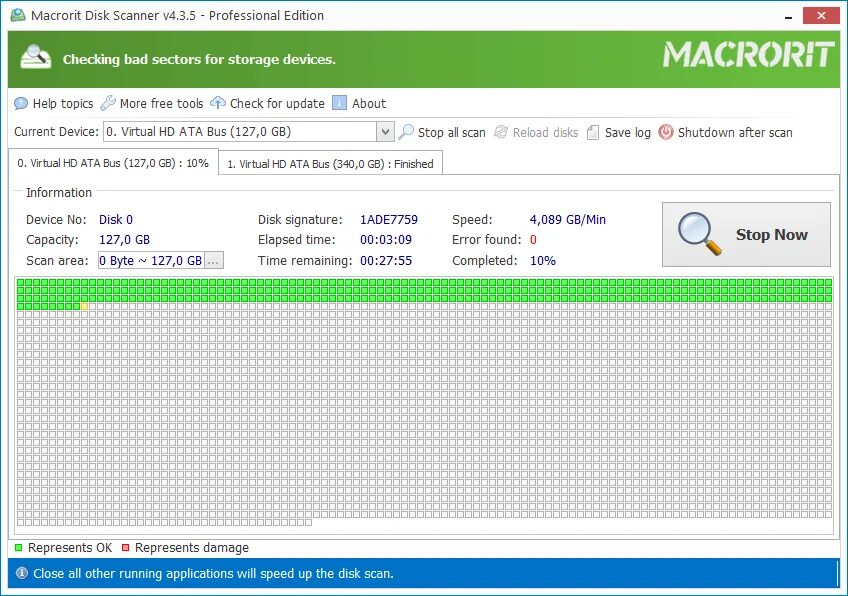Click elapsed time value 00:03:09

[386, 240]
